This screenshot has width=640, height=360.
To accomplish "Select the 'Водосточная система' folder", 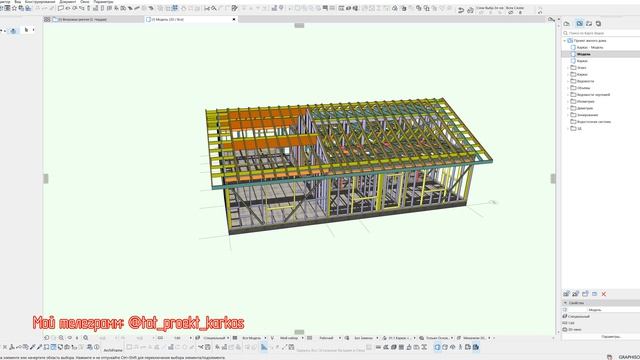I will tap(594, 122).
